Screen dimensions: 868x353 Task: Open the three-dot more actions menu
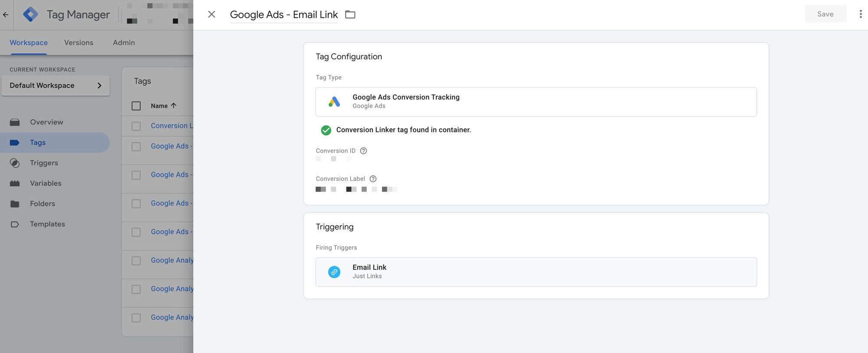860,14
